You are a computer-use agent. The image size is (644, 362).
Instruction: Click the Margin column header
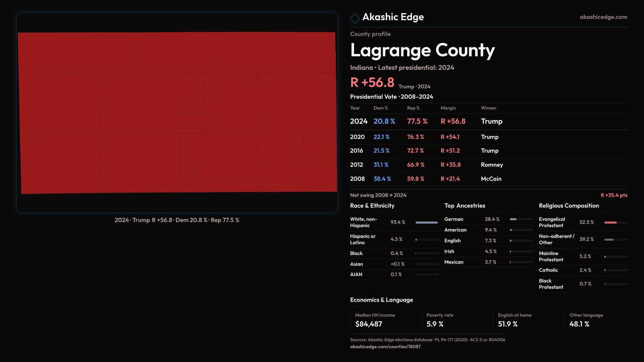pos(448,108)
